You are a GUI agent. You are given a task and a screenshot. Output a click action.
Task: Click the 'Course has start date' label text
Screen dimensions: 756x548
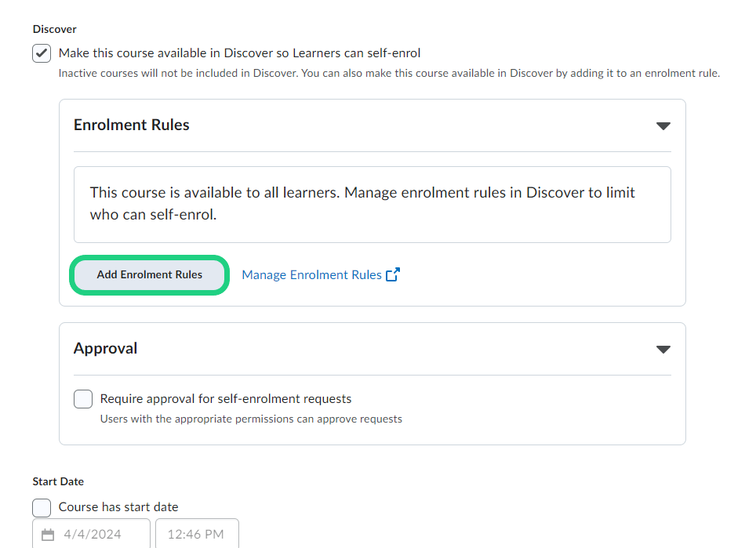(118, 507)
